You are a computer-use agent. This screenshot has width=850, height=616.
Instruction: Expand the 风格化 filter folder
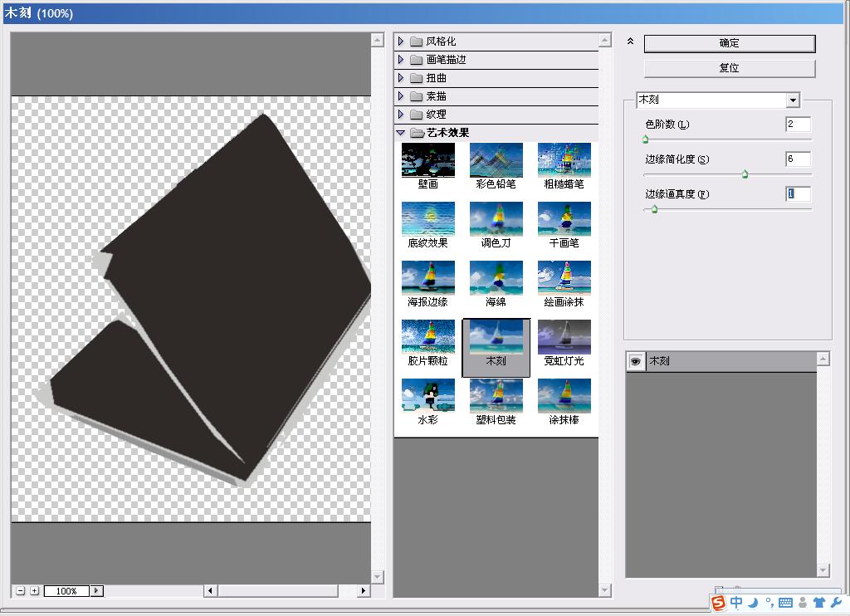(x=401, y=42)
